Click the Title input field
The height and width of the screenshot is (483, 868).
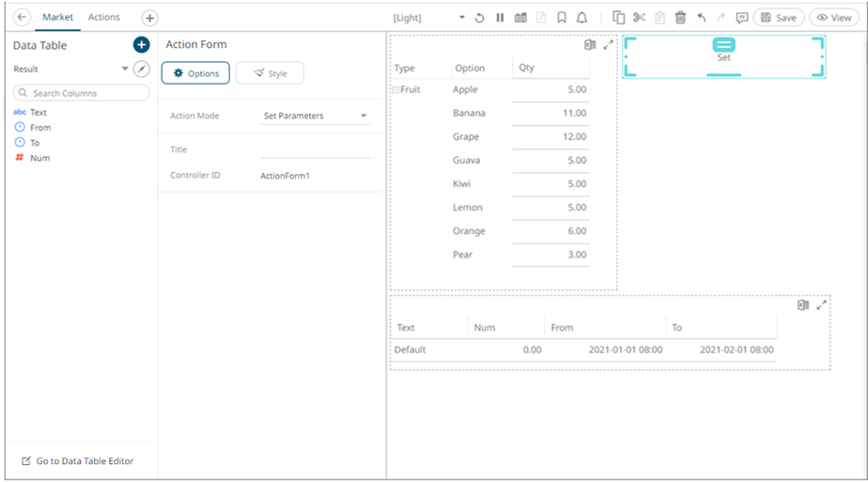316,149
